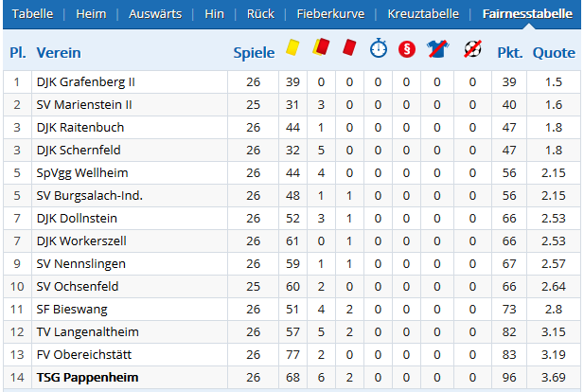Image resolution: width=584 pixels, height=392 pixels.
Task: Open the Kreuztabelle tab
Action: (x=423, y=14)
